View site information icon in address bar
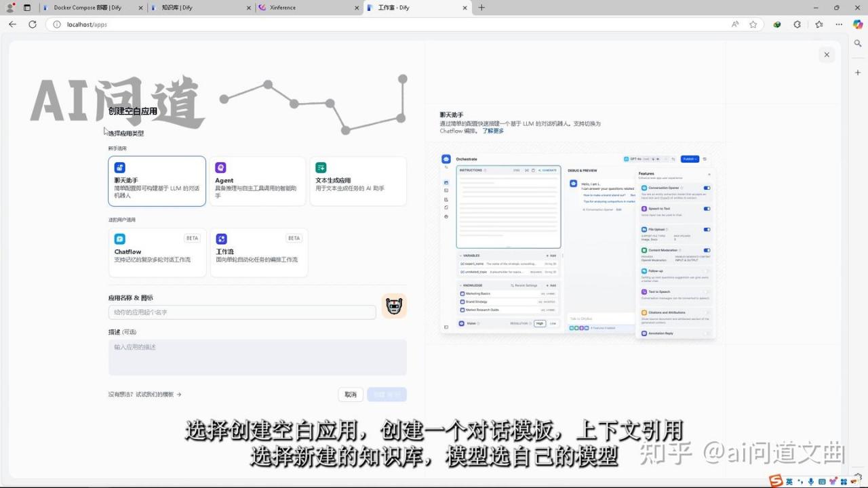The height and width of the screenshot is (488, 868). click(57, 24)
